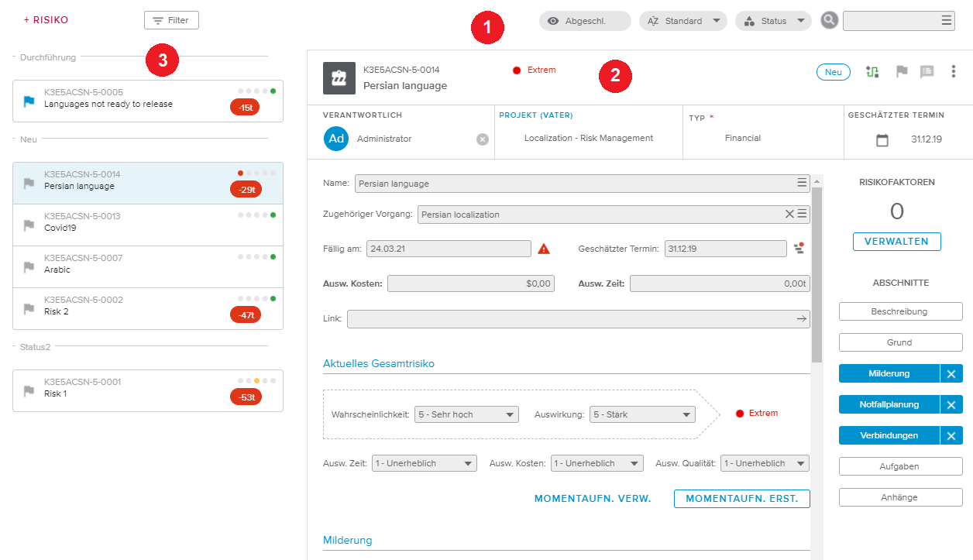Viewport: 973px width, 560px height.
Task: Clear the Administrator responsible assignment
Action: click(x=483, y=139)
